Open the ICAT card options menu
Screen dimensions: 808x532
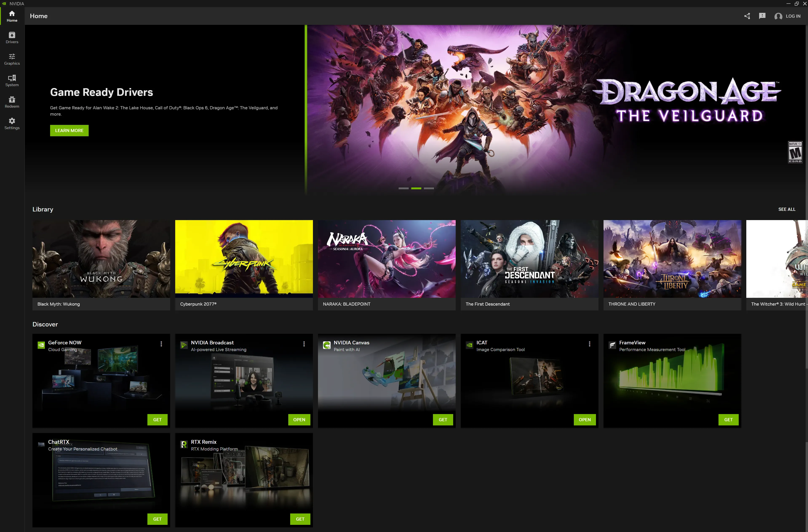[x=589, y=344]
